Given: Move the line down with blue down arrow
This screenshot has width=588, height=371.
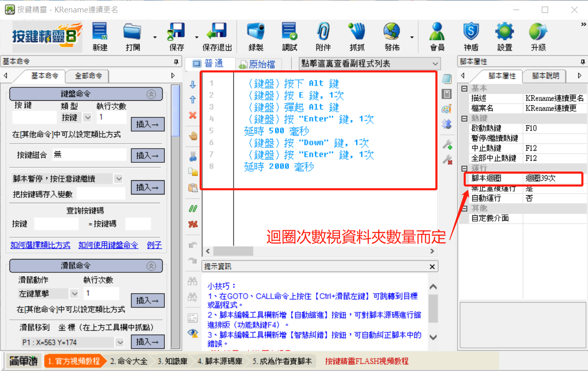Looking at the screenshot, I should 193,85.
